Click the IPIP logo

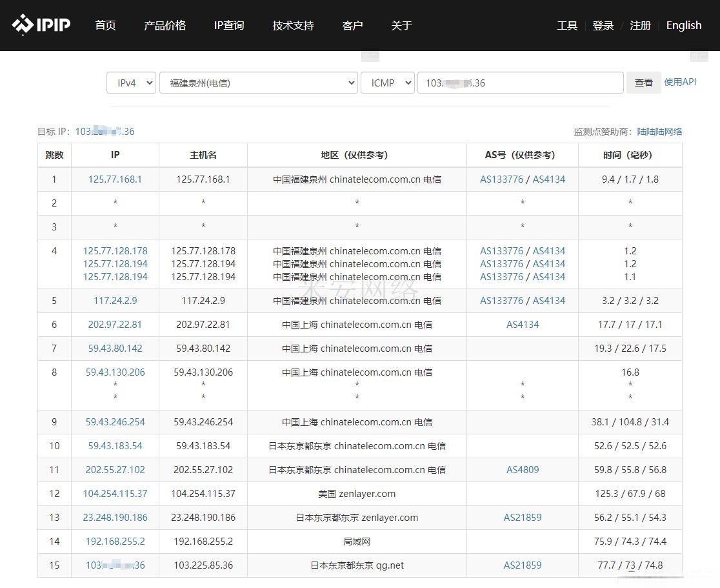41,25
